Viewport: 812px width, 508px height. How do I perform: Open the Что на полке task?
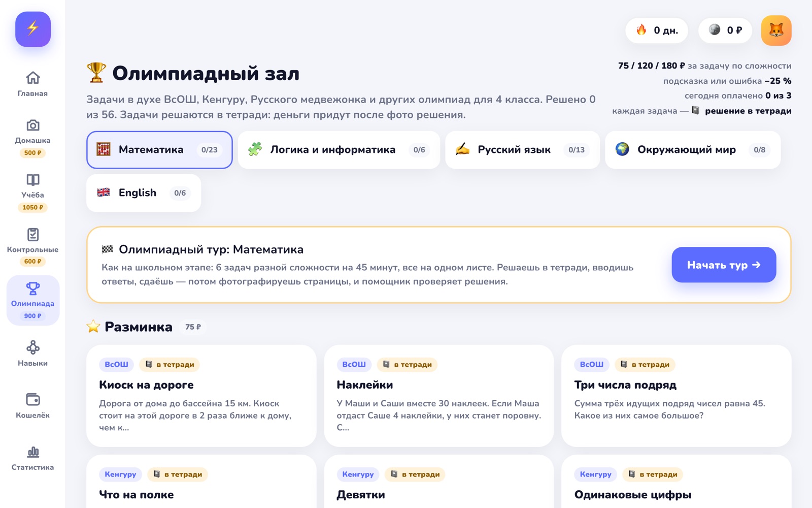pos(201,482)
